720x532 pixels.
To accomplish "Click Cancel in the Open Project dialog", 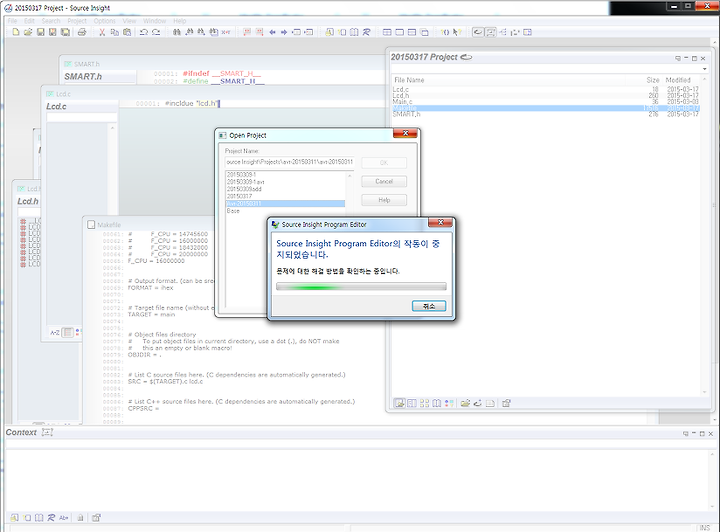I will tap(384, 181).
